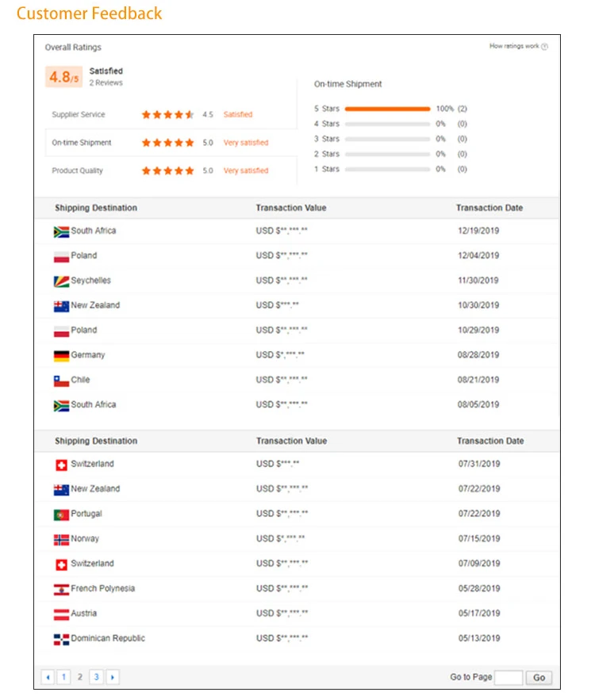Screen dimensions: 595x700
Task: Open page 3 of transactions
Action: pyautogui.click(x=97, y=677)
